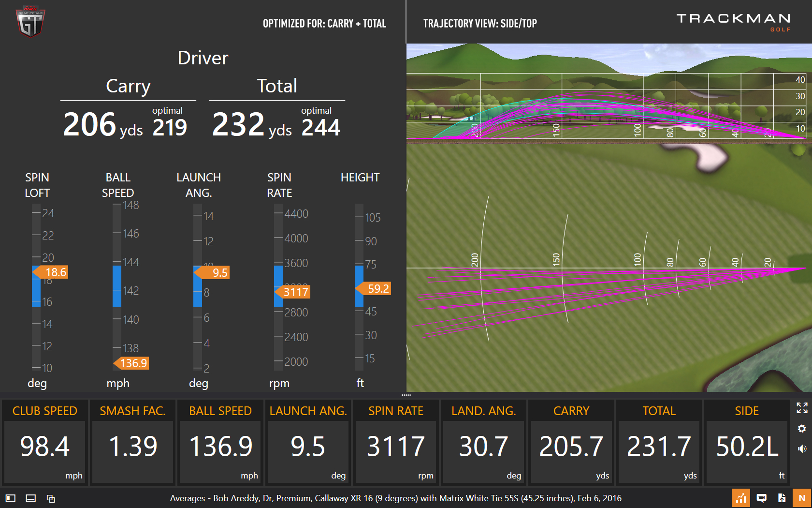This screenshot has height=508, width=812.
Task: Click the 205.7 carry value
Action: point(571,446)
